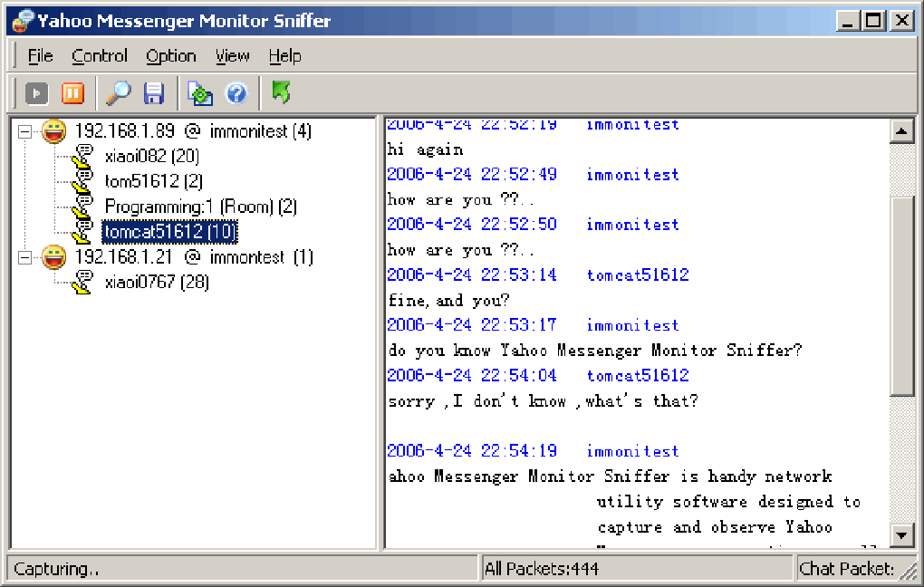The height and width of the screenshot is (587, 924).
Task: Minimize the Yahoo Messenger Monitor Sniffer window
Action: (x=848, y=21)
